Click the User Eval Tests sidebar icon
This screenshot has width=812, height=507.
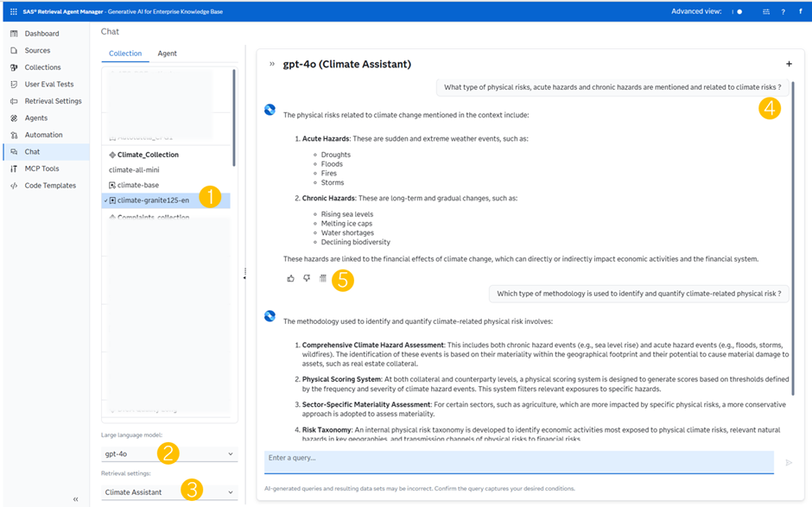(x=14, y=85)
